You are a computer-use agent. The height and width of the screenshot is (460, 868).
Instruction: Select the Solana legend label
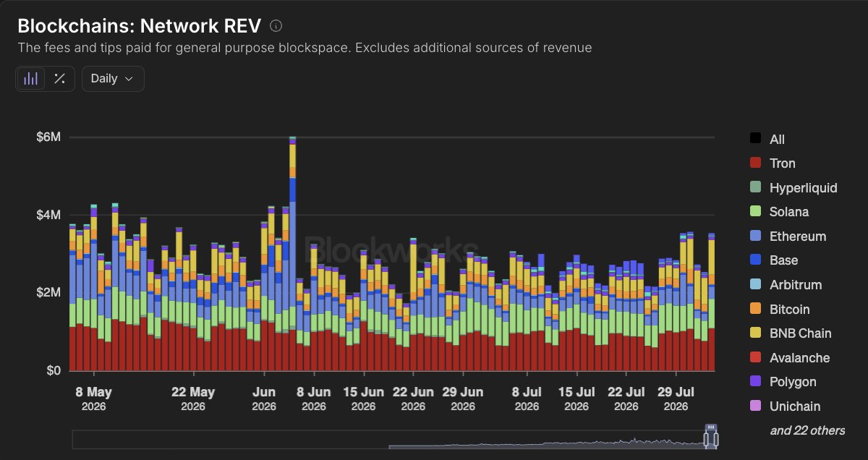pyautogui.click(x=789, y=212)
